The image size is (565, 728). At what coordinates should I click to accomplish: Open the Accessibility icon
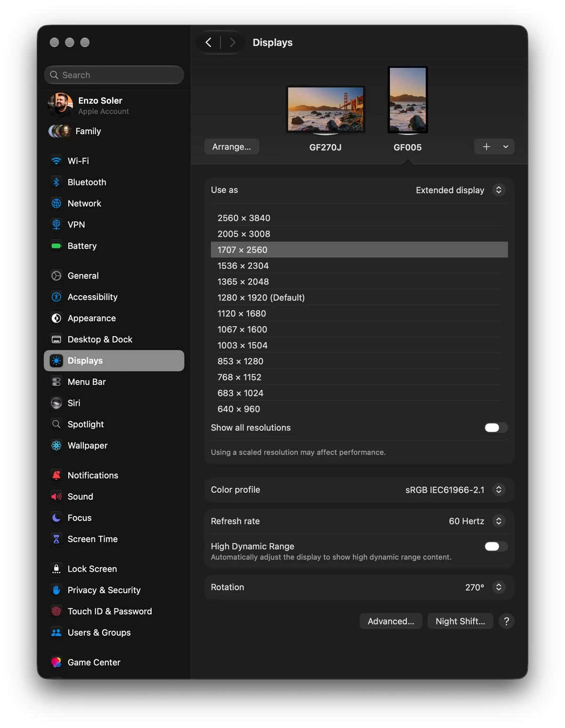56,297
